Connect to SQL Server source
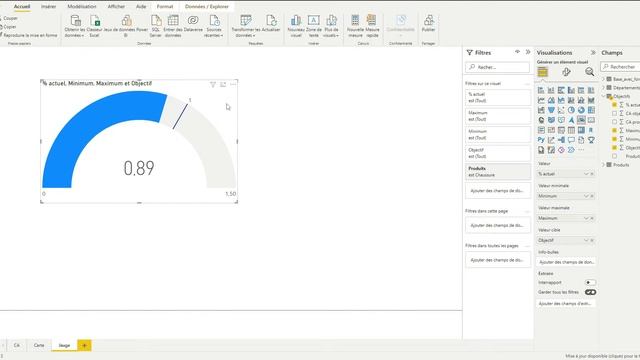Viewport: 640px width, 360px height. (x=156, y=26)
